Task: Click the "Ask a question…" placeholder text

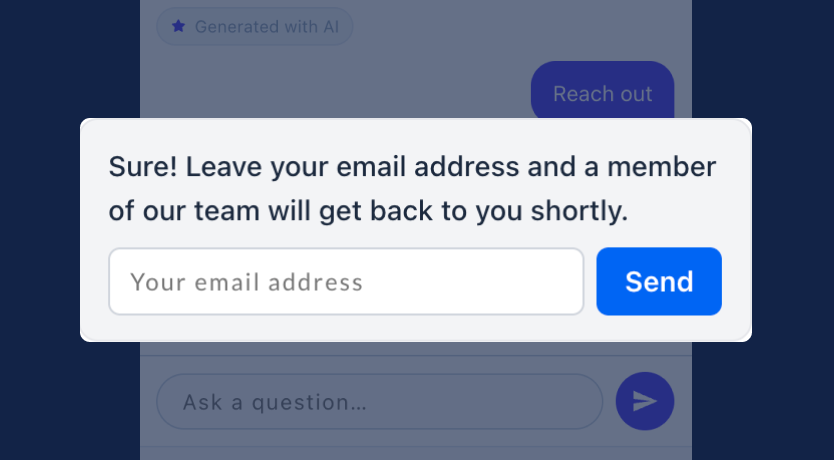Action: click(275, 402)
